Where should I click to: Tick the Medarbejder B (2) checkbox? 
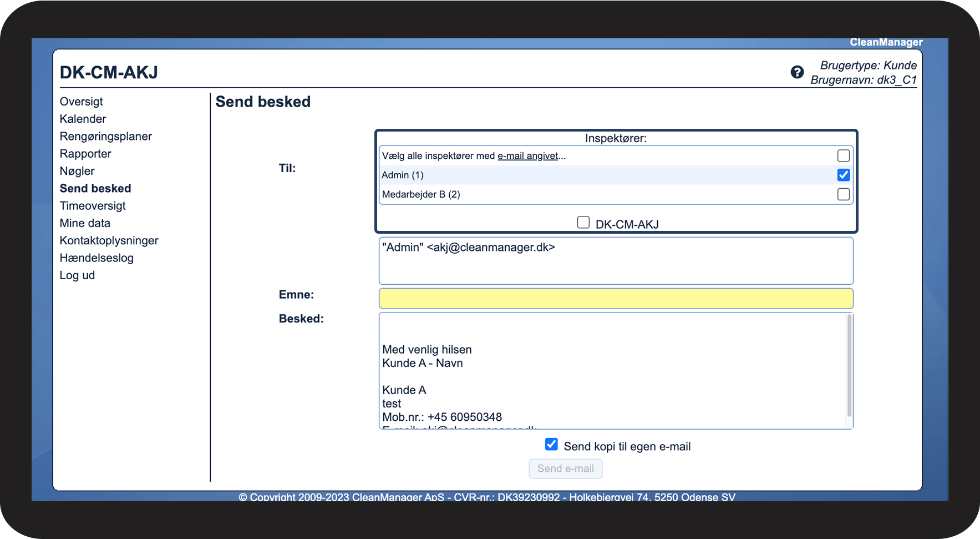tap(843, 194)
